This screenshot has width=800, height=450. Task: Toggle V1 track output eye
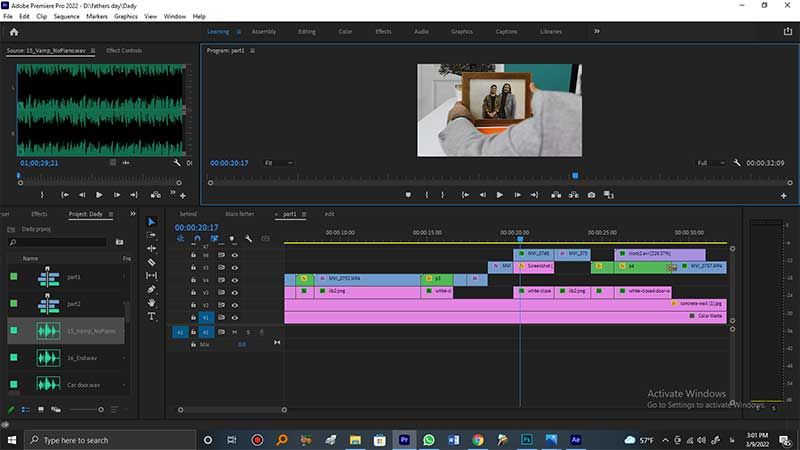[235, 317]
